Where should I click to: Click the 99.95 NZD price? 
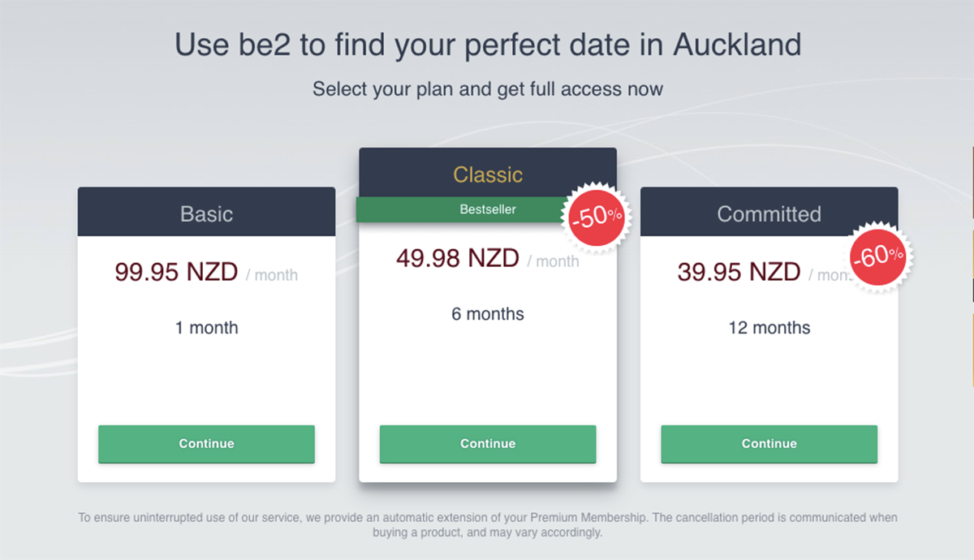pos(176,273)
